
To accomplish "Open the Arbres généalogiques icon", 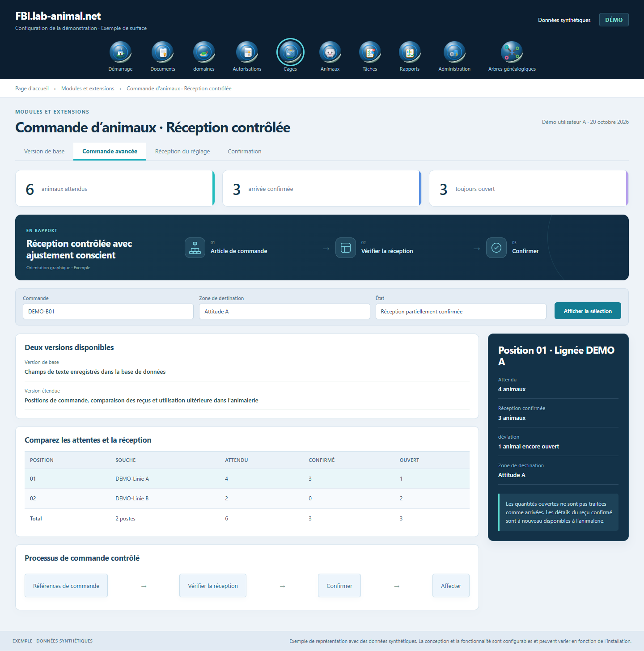I will [512, 52].
